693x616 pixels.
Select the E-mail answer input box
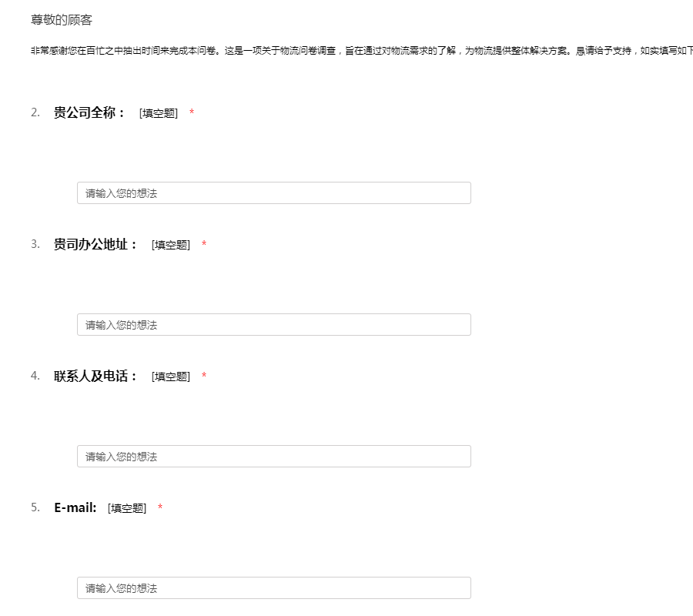(x=273, y=588)
